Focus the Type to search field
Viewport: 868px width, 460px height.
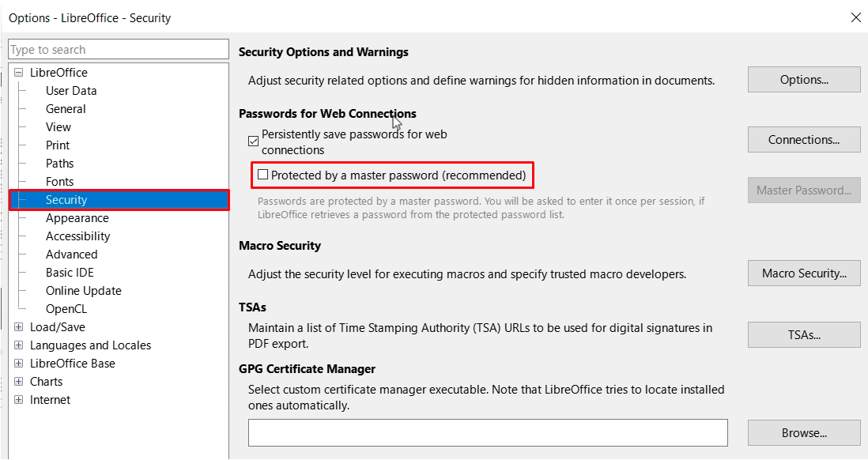pos(118,50)
